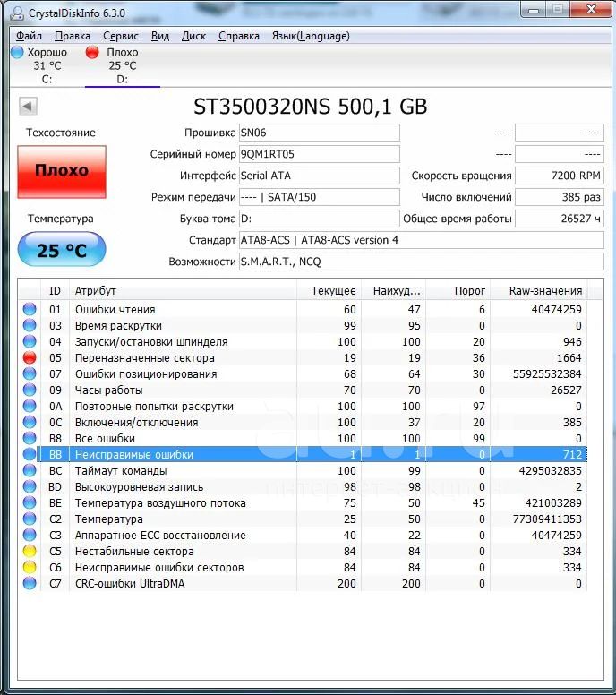Click the red orb for Переназначенные сектора
This screenshot has width=616, height=695.
[x=30, y=357]
